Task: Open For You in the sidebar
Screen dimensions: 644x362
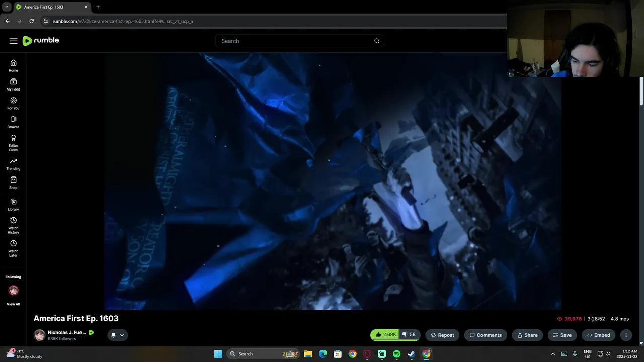Action: point(13,104)
